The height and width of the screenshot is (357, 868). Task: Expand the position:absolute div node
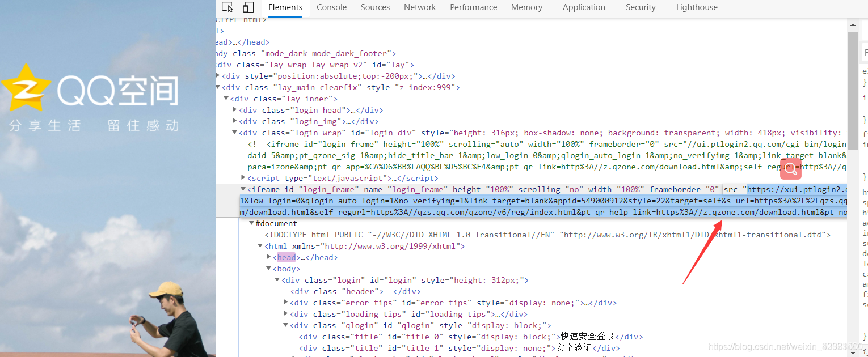(x=219, y=76)
